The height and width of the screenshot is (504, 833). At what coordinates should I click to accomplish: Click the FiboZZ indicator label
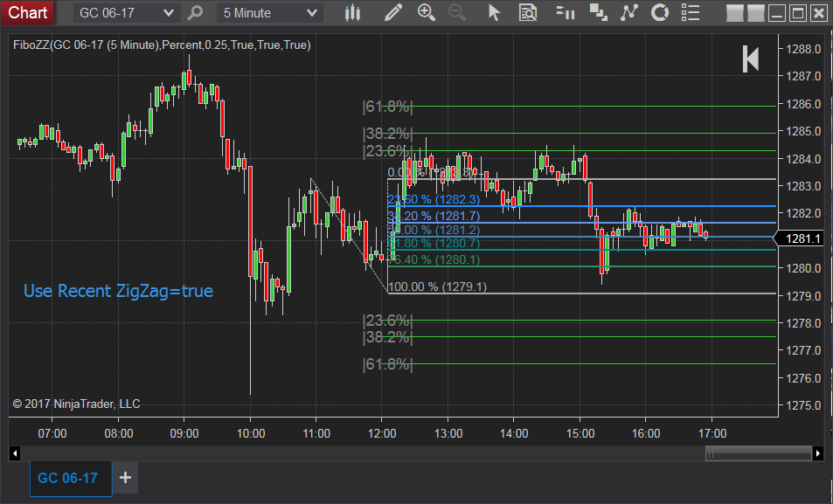pyautogui.click(x=162, y=45)
